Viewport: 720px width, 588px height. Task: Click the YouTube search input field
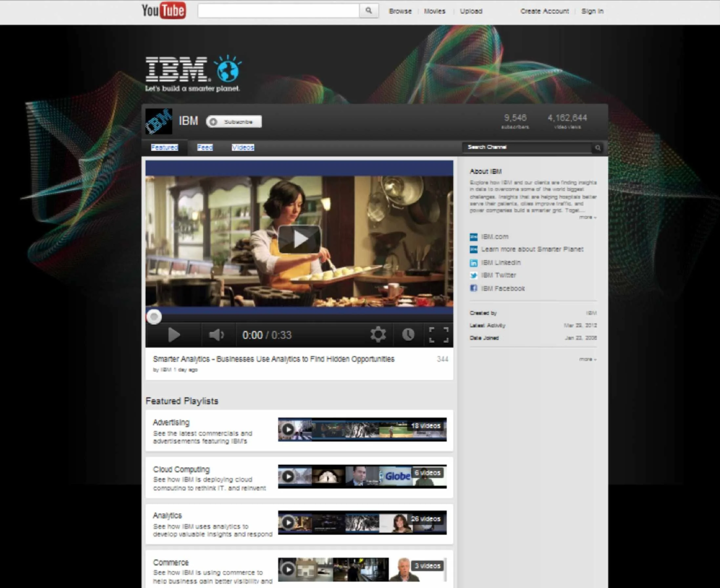pyautogui.click(x=278, y=11)
